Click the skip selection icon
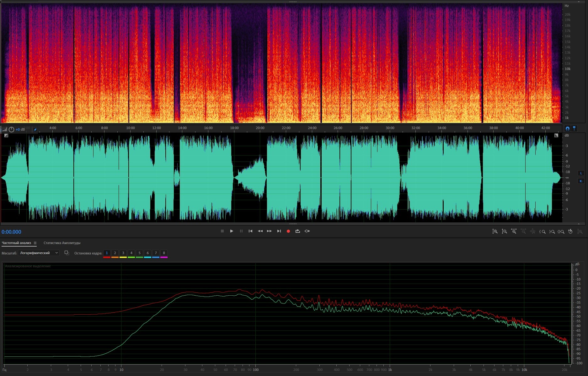This screenshot has width=588, height=376. click(x=307, y=231)
